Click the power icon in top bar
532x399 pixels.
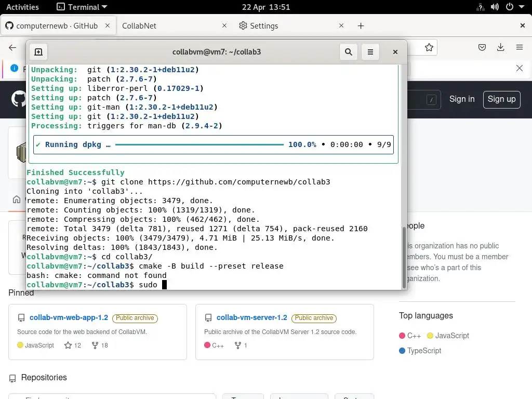[509, 7]
